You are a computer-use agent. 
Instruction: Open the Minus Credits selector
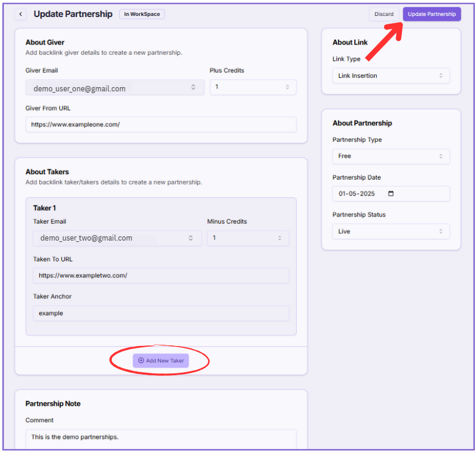pyautogui.click(x=248, y=238)
